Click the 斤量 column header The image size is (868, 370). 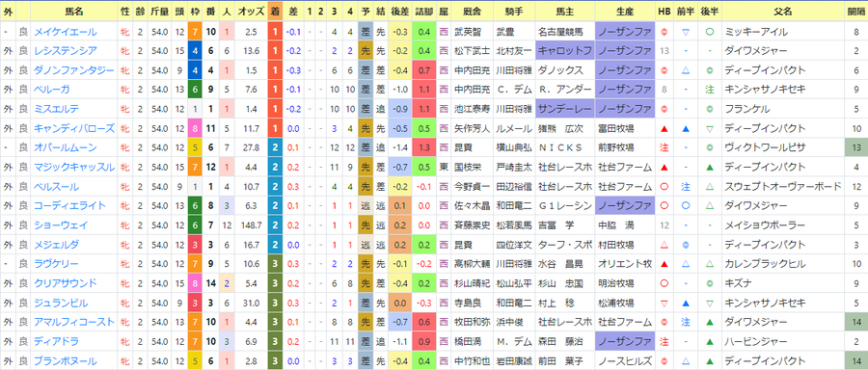coord(159,11)
